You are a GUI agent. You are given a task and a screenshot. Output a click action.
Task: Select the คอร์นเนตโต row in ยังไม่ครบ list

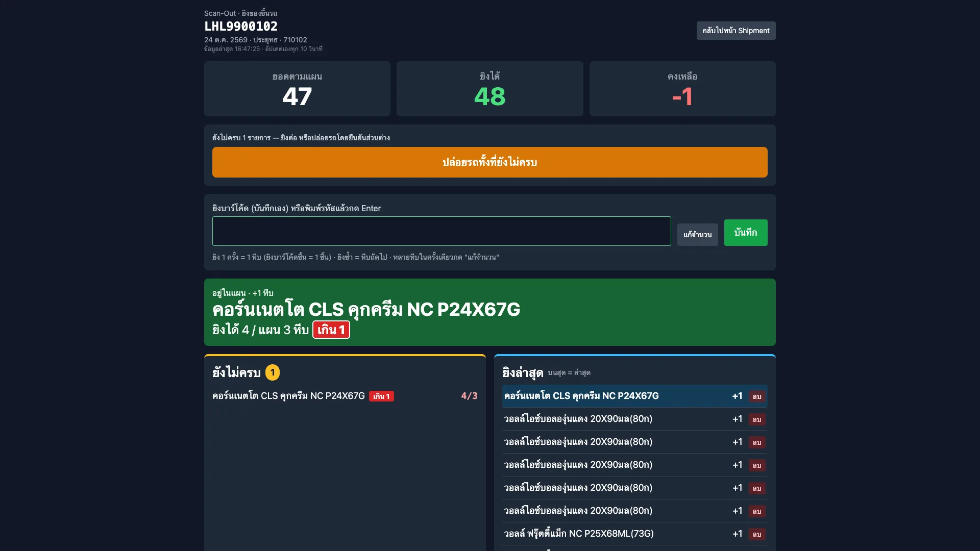point(345,396)
